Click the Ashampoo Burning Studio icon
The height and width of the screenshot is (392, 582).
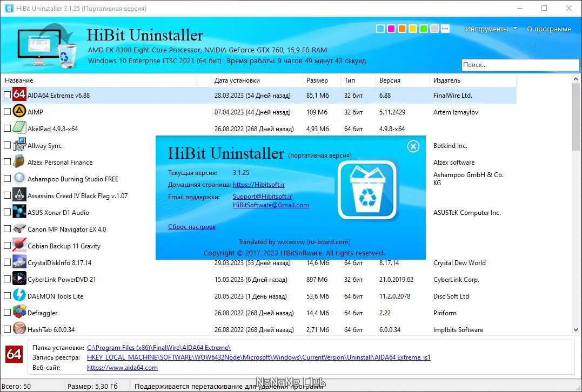19,178
